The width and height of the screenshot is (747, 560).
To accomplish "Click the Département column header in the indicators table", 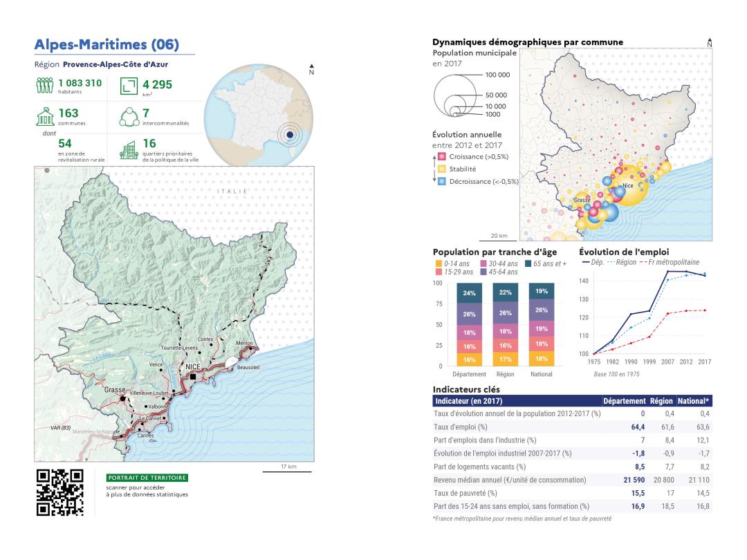I will (x=625, y=401).
